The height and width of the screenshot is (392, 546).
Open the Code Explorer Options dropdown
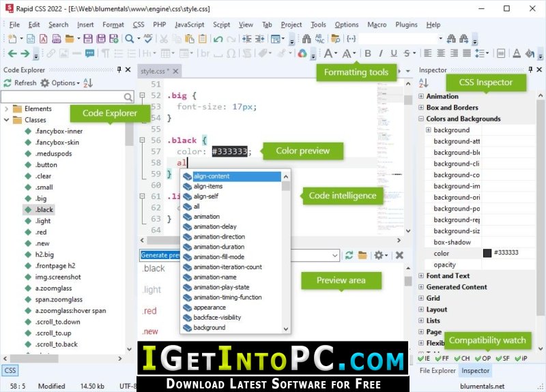(x=60, y=82)
